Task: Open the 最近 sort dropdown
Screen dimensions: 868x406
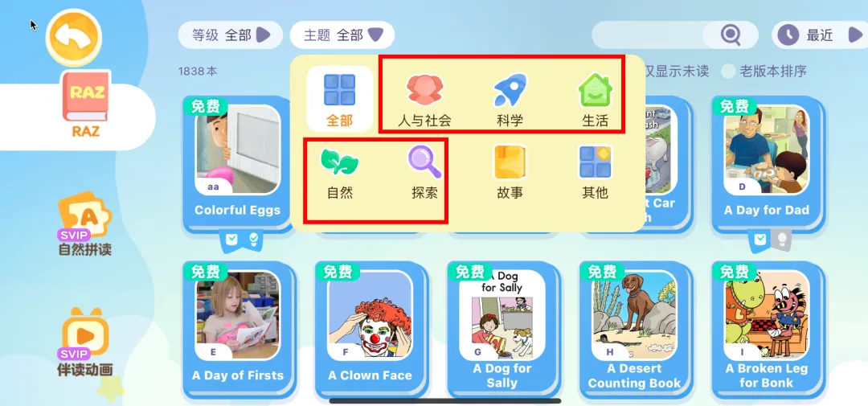Action: (821, 35)
